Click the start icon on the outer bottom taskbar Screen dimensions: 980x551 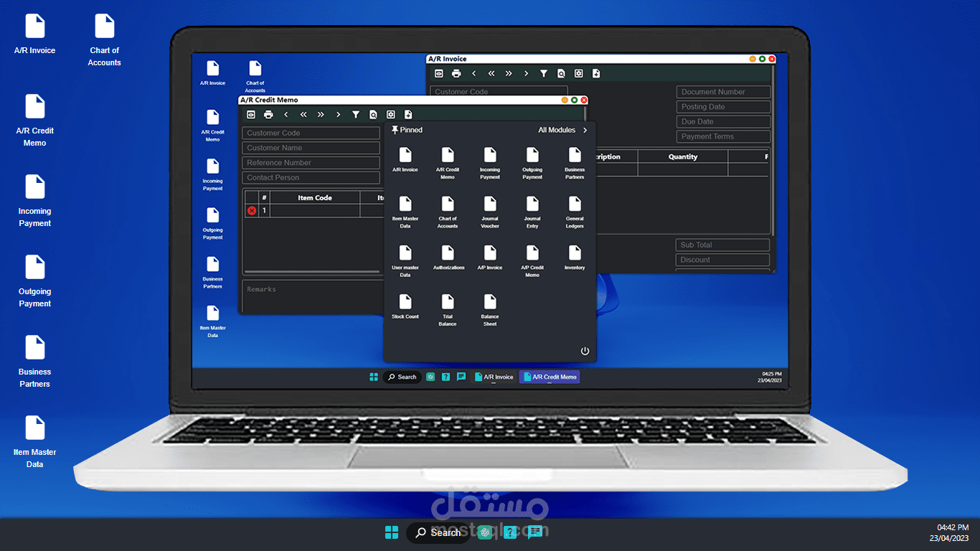pyautogui.click(x=392, y=532)
